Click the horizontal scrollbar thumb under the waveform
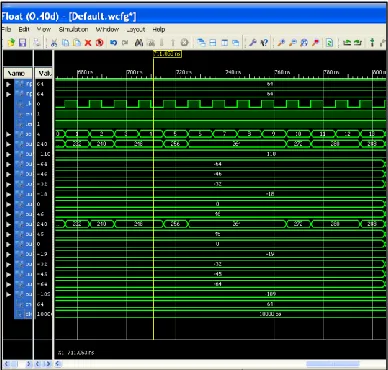Viewport: 388px width, 370px height. pos(333,364)
